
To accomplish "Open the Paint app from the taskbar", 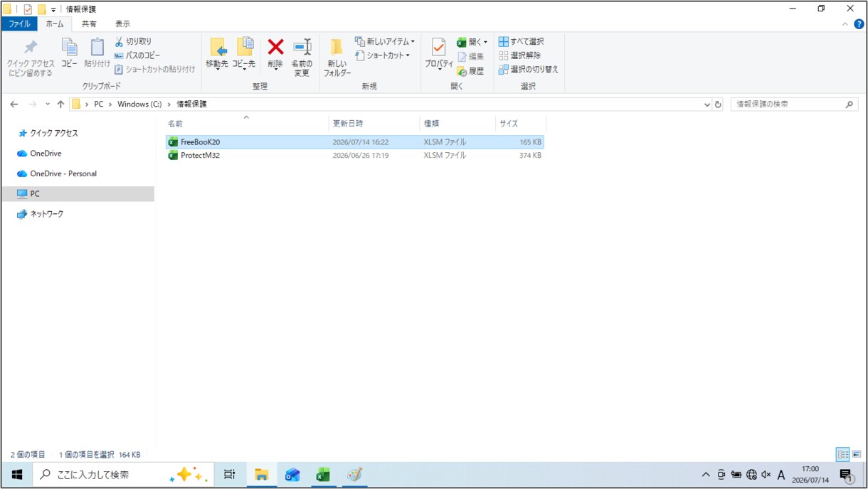I will coord(354,474).
